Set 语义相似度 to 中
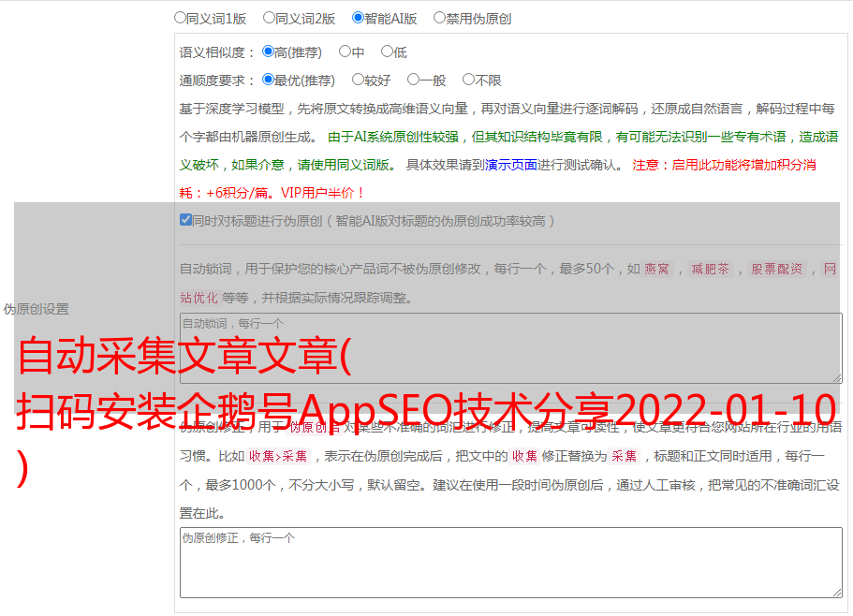The height and width of the screenshot is (616, 853). (345, 52)
